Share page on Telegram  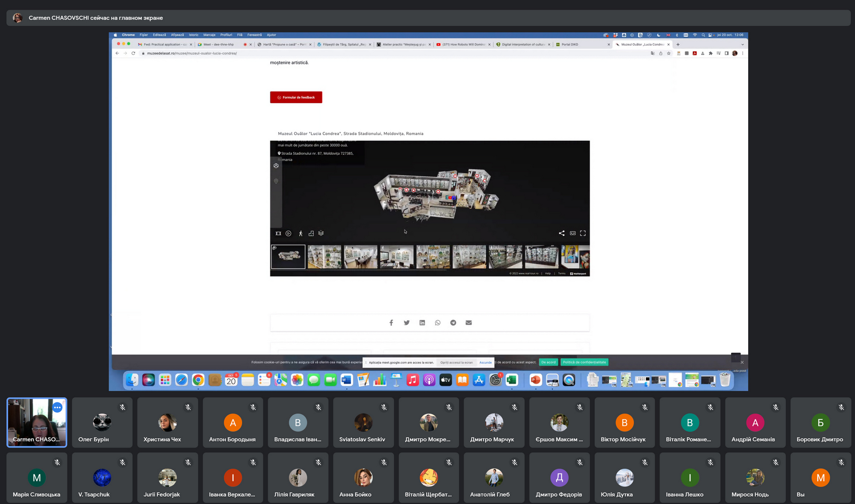pyautogui.click(x=453, y=323)
